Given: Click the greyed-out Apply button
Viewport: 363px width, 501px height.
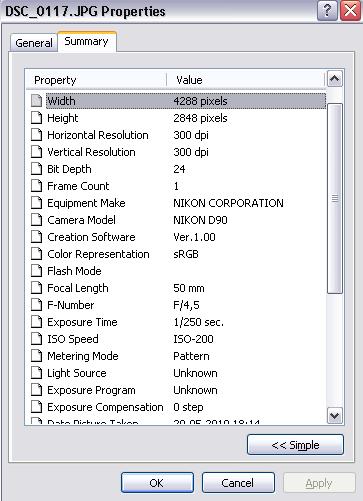Looking at the screenshot, I should [x=319, y=483].
